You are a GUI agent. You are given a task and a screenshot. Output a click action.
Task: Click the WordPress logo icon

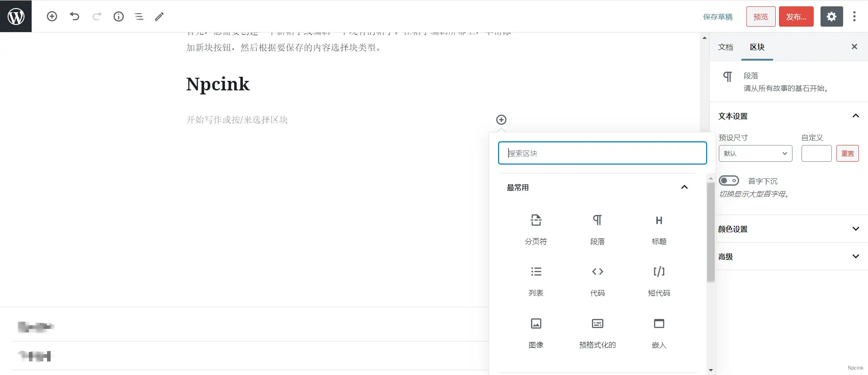point(16,16)
